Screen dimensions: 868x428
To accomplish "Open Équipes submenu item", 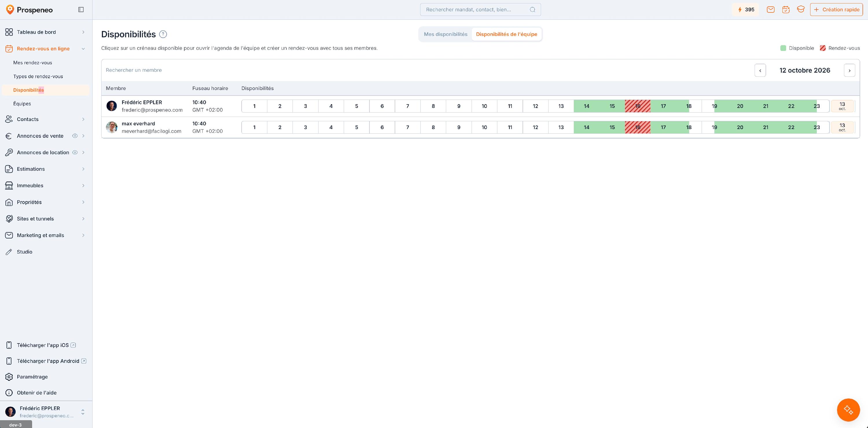I will click(x=22, y=104).
